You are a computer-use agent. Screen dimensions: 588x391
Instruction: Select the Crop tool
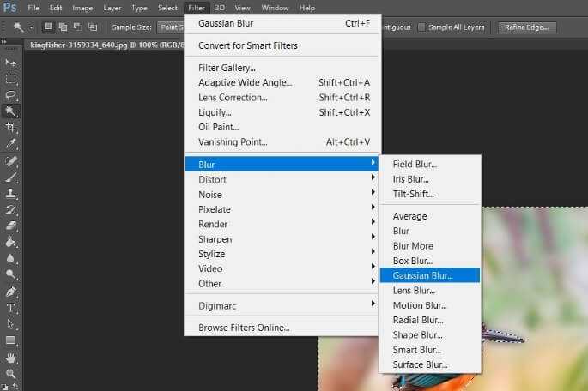[x=10, y=128]
